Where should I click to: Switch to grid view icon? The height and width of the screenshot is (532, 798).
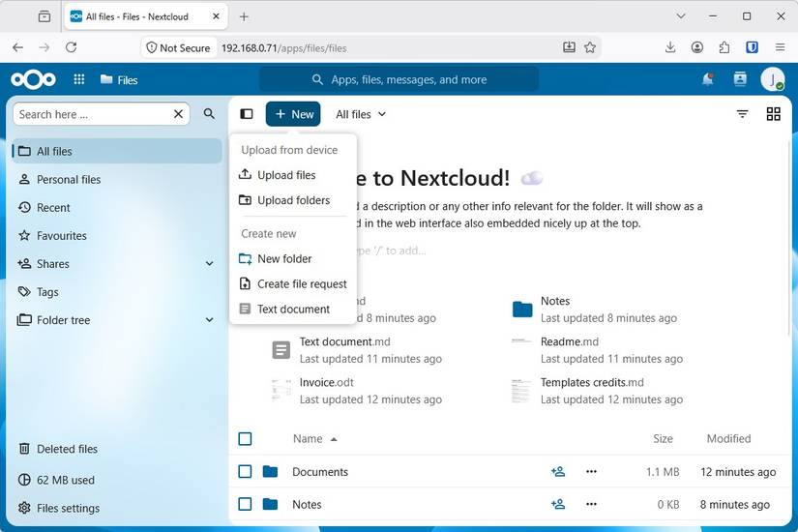coord(773,114)
